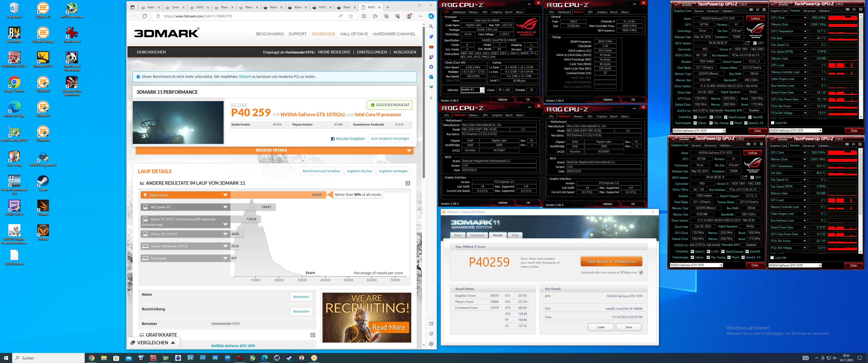
Task: Reload the 3dmark.com page in browser
Action: [145, 16]
